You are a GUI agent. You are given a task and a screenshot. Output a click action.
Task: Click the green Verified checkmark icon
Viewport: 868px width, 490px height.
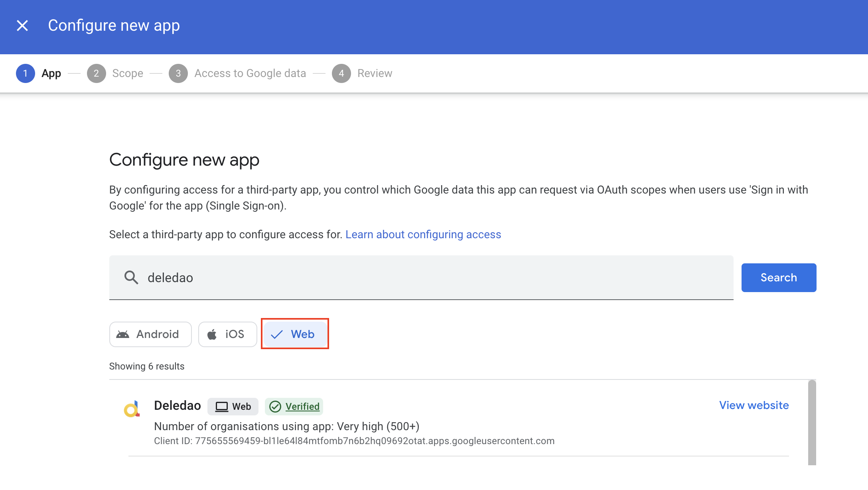point(275,407)
